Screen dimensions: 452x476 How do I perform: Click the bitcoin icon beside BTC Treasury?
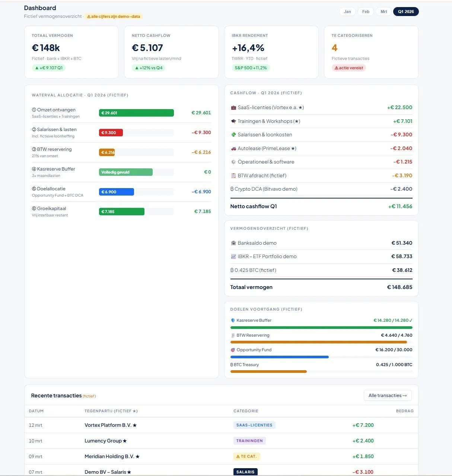point(232,365)
